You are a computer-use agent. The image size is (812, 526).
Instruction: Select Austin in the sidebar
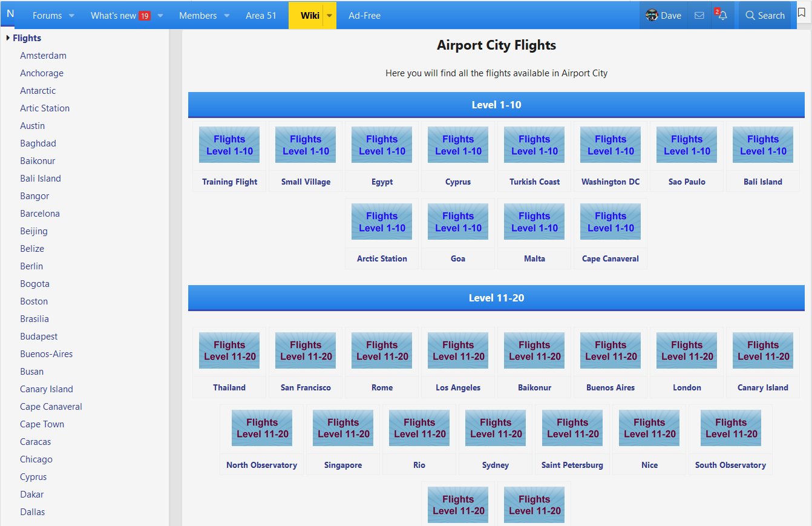32,126
